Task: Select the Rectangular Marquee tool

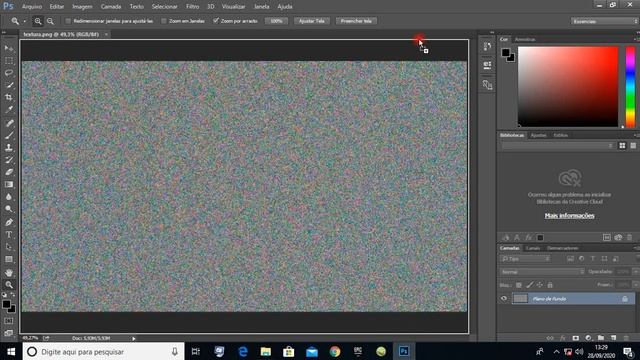Action: click(x=9, y=60)
